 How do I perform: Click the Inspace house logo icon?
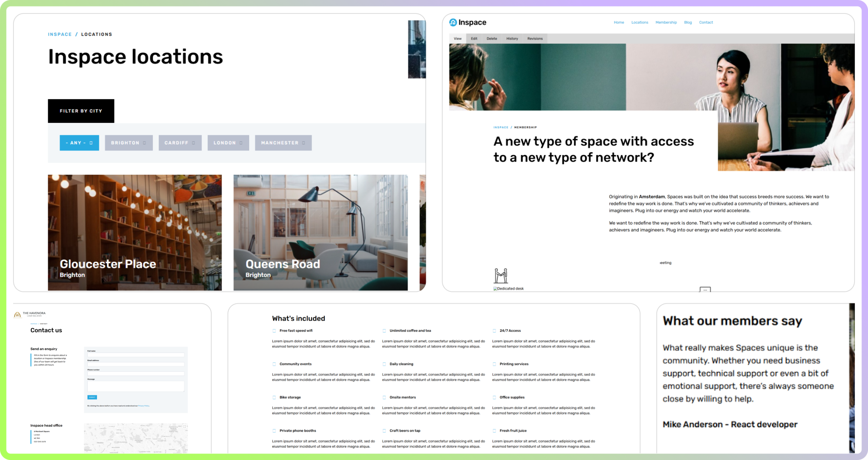click(x=453, y=22)
